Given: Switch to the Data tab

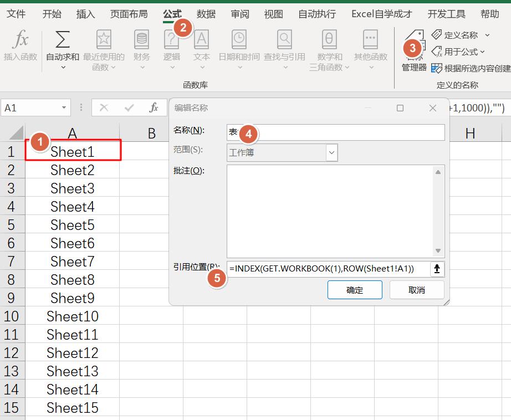Looking at the screenshot, I should click(x=206, y=14).
